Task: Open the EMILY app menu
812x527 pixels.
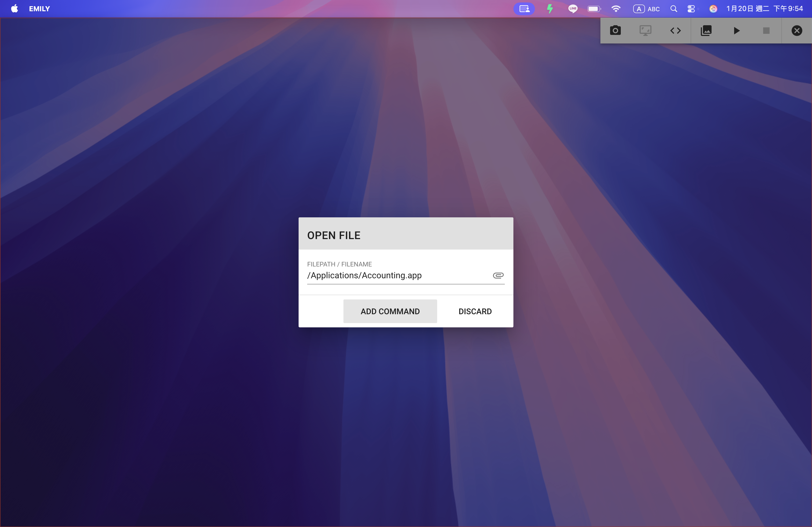Action: tap(39, 9)
